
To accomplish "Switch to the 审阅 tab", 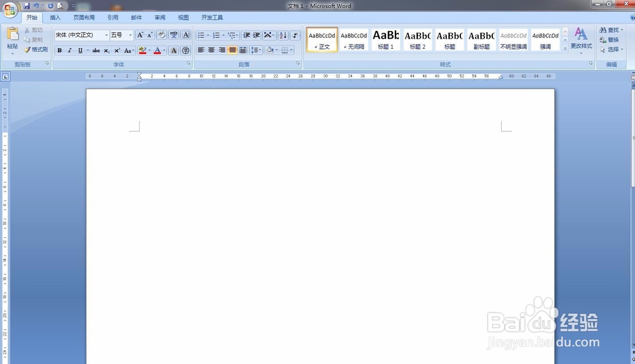I will [x=160, y=17].
